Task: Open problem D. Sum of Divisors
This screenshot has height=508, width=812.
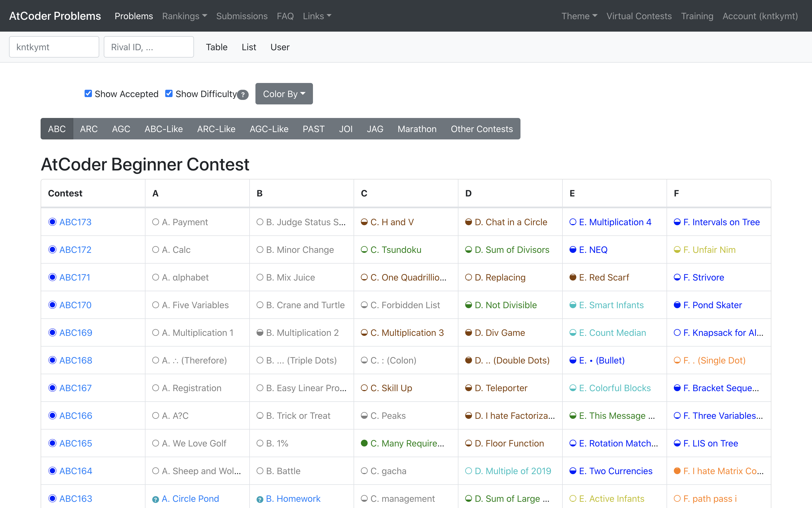Action: coord(512,250)
